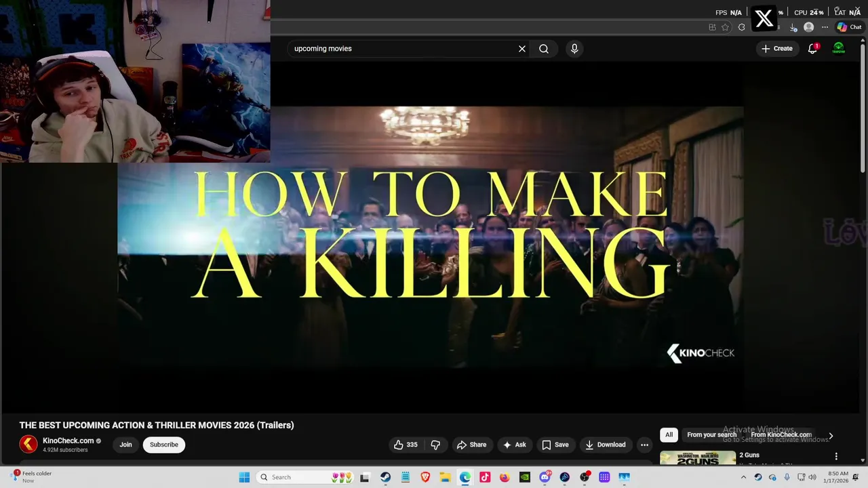This screenshot has height=488, width=868.
Task: Share the trailers video
Action: click(471, 445)
